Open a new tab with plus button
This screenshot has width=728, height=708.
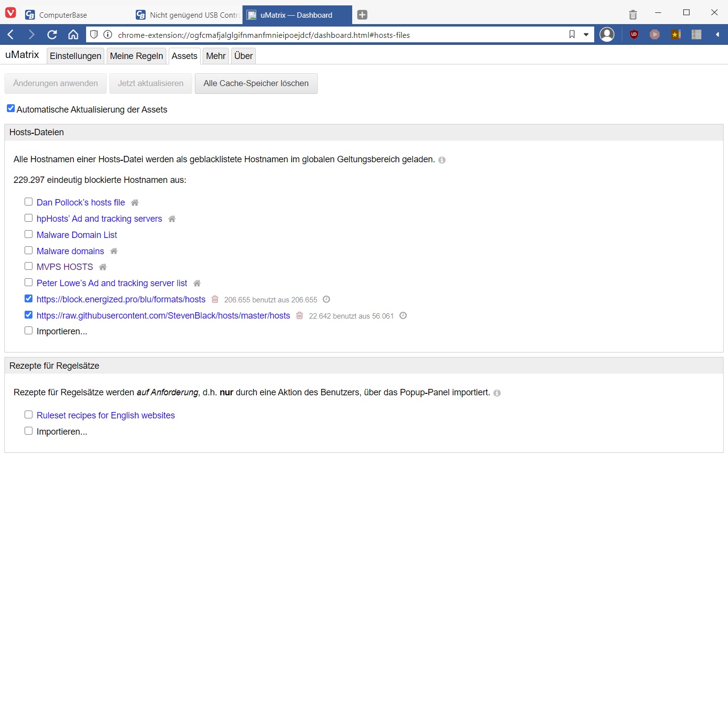[x=362, y=15]
